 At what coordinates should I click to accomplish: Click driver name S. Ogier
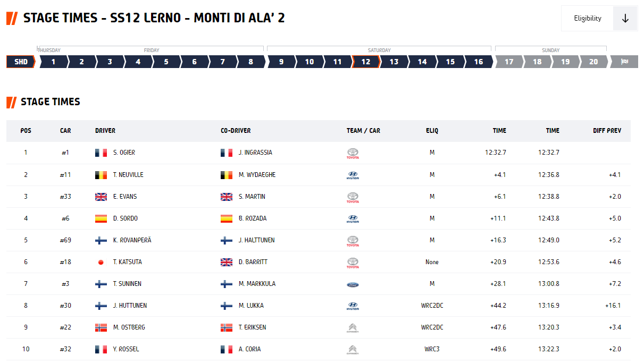124,153
